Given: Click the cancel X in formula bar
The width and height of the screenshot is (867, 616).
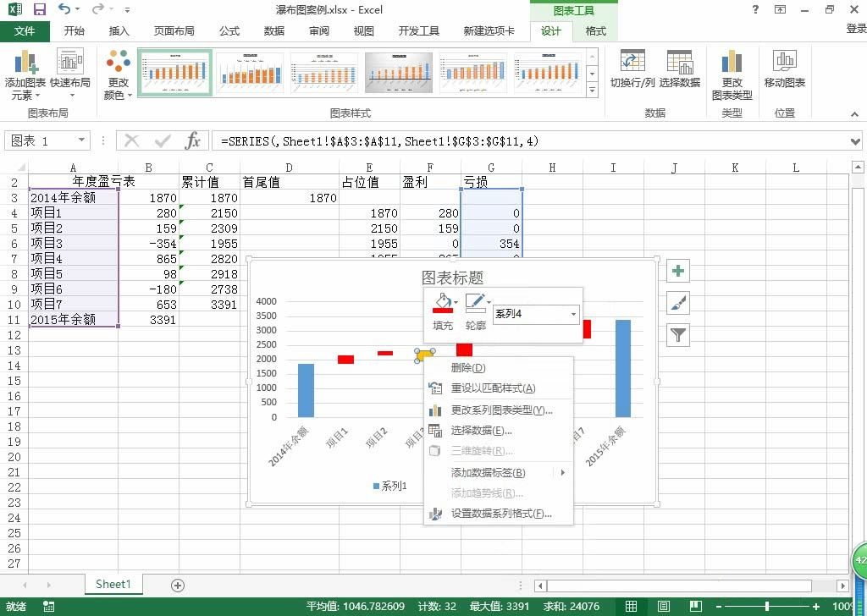Looking at the screenshot, I should tap(131, 140).
